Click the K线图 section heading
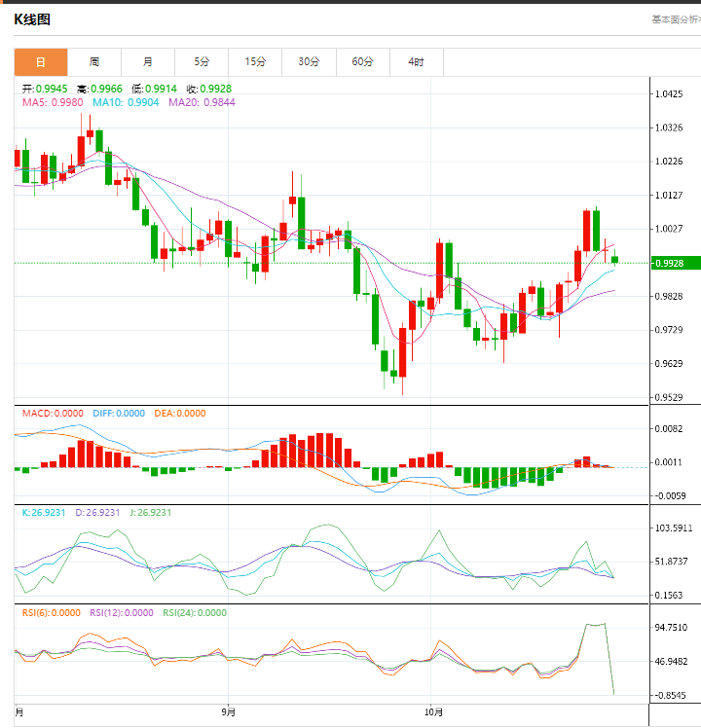The width and height of the screenshot is (701, 728). (x=32, y=19)
